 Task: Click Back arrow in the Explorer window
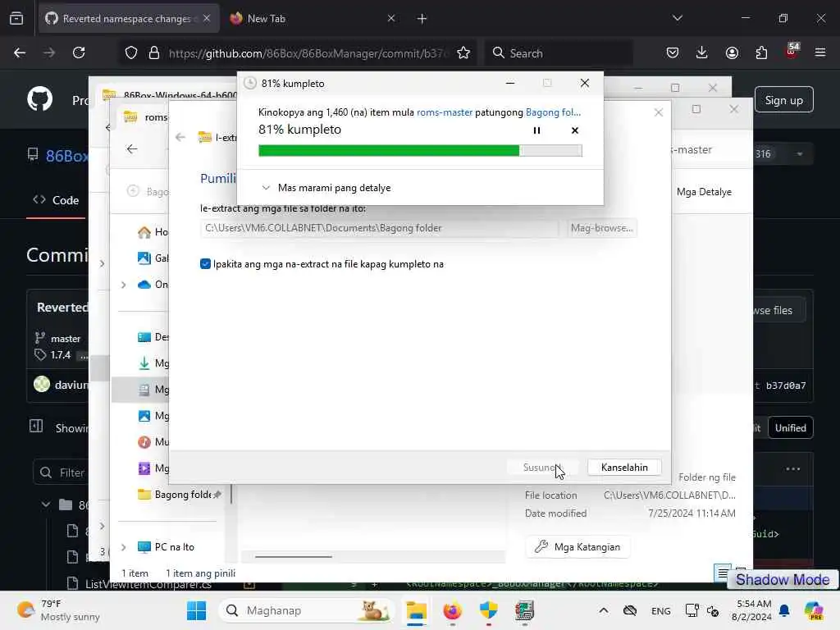click(x=132, y=149)
